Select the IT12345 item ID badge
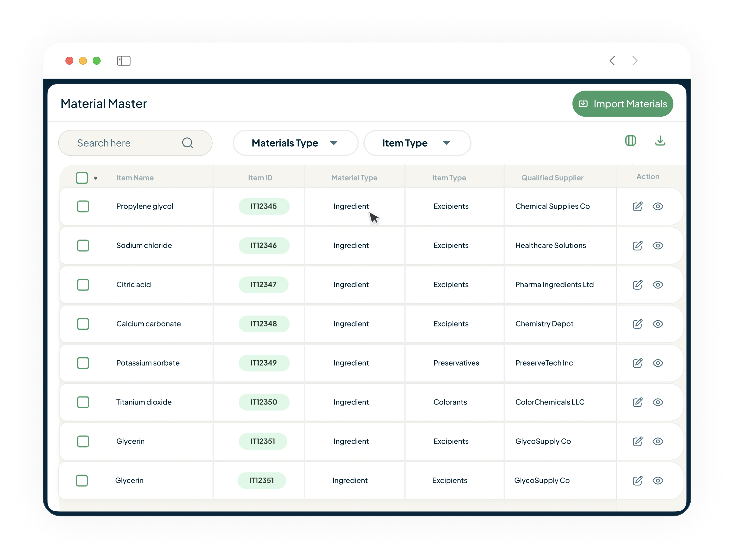The height and width of the screenshot is (560, 734). tap(264, 206)
